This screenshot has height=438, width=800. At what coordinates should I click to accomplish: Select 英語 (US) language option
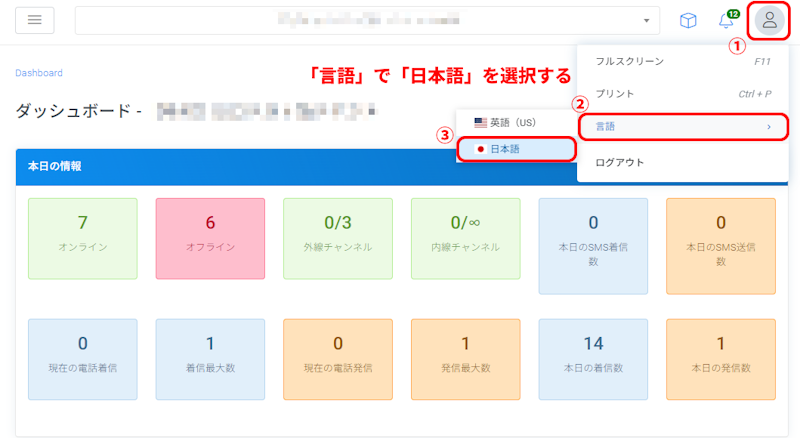click(512, 122)
